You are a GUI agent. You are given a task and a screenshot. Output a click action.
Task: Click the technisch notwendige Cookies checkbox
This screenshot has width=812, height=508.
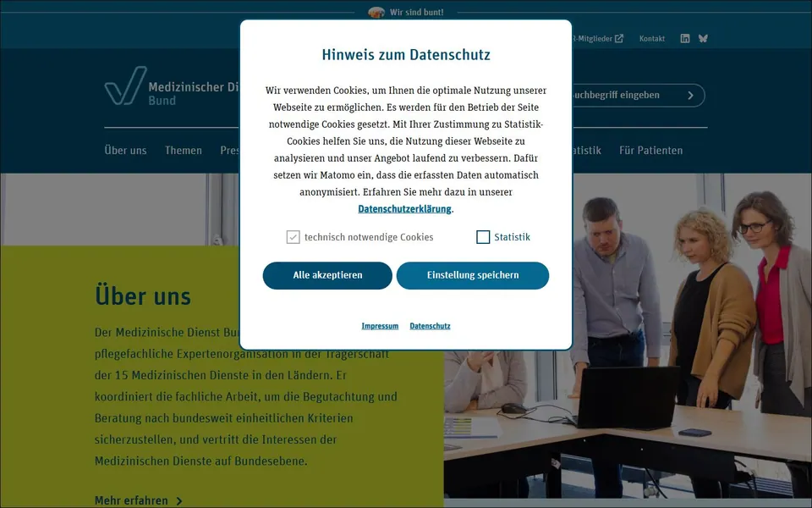294,237
